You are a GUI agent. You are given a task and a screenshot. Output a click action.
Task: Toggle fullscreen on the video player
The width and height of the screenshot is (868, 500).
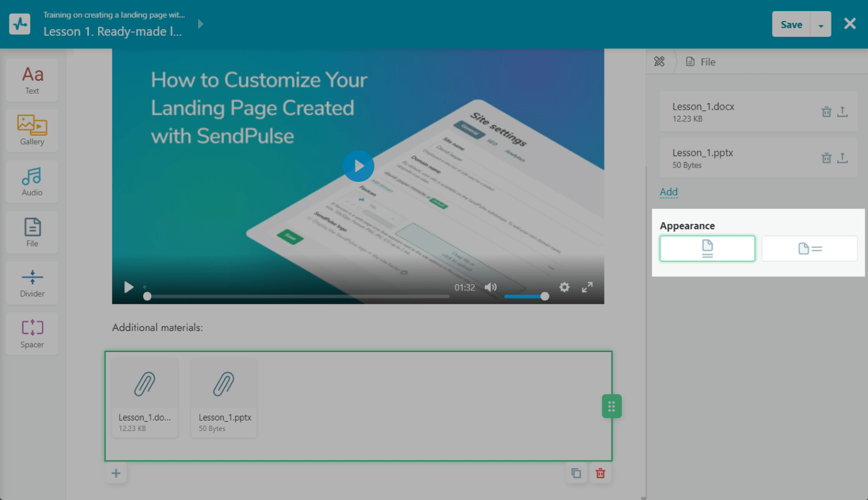587,287
